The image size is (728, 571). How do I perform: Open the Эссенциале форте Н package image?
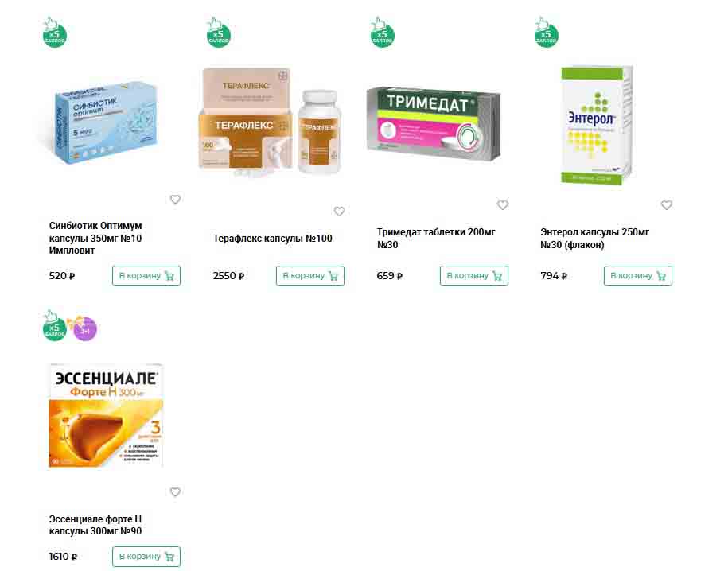pos(106,415)
